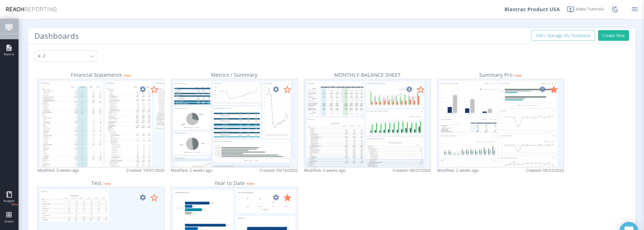This screenshot has width=644, height=230.
Task: Open the hamburger navigation menu
Action: point(635,9)
